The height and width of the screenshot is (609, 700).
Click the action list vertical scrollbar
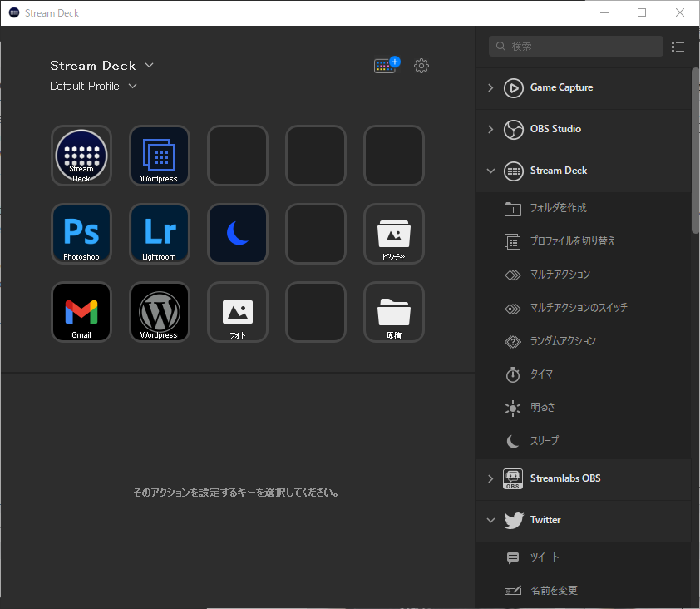[695, 151]
